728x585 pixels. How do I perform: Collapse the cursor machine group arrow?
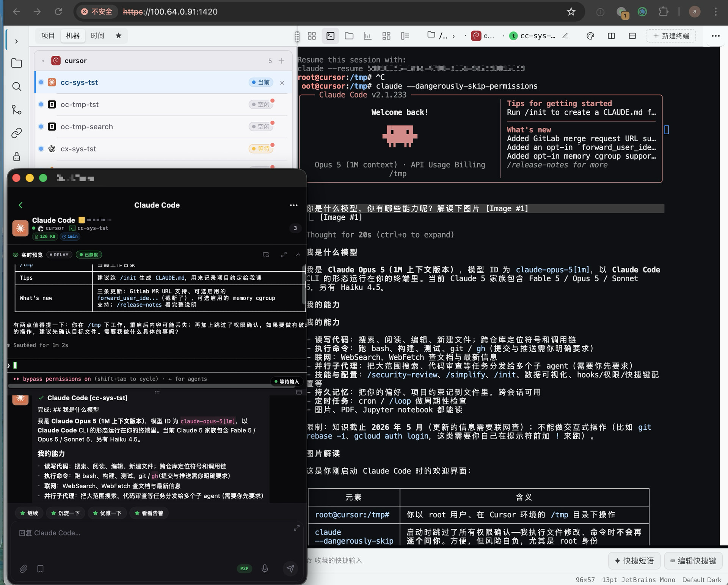point(43,61)
